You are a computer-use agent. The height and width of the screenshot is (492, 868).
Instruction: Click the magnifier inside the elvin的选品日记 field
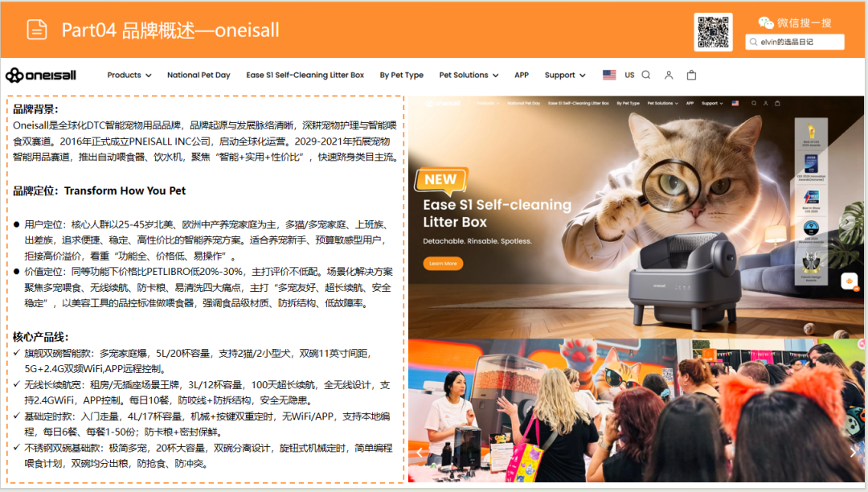(x=753, y=42)
